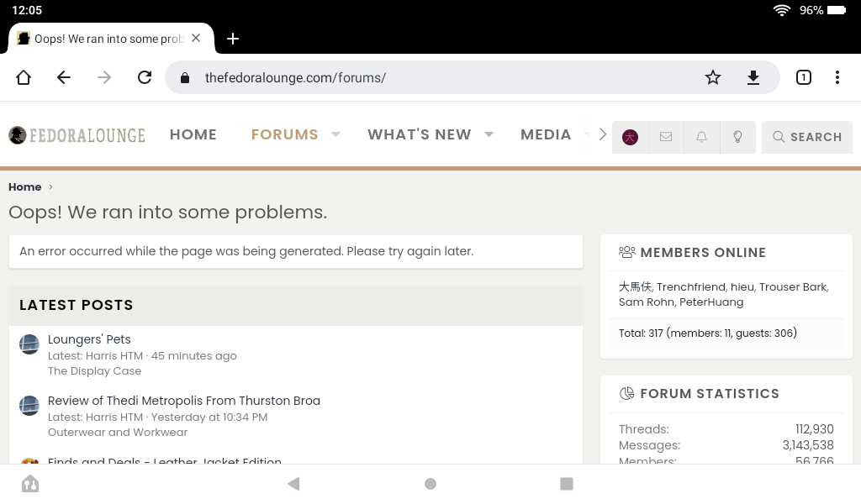The image size is (861, 504).
Task: Select FORUMS nav item
Action: 284,134
